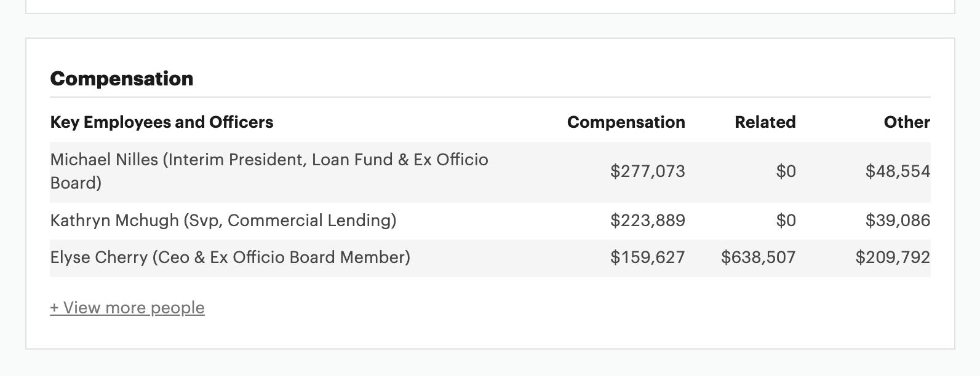Screen dimensions: 980x376
Task: Select Elyse Cherry's name entry
Action: [230, 257]
